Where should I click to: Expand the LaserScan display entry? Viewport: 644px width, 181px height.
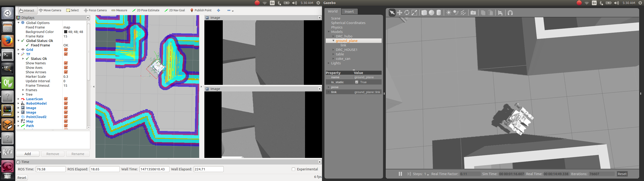(18, 99)
